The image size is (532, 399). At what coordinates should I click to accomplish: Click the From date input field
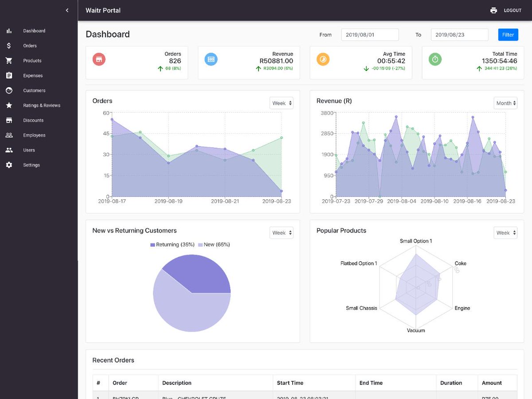click(370, 35)
